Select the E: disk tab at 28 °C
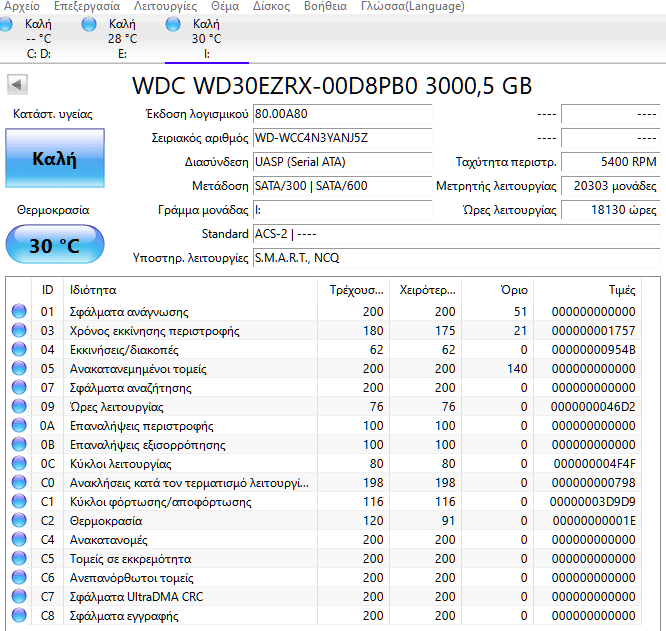 122,39
